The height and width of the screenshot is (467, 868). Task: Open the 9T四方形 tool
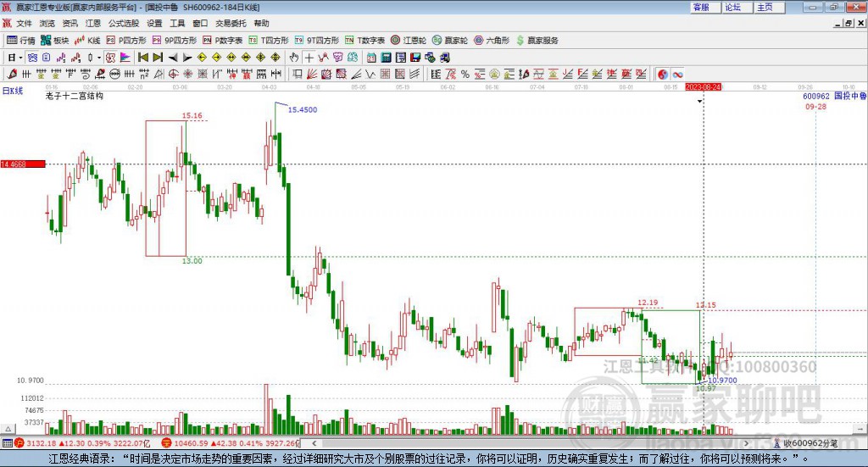point(317,41)
